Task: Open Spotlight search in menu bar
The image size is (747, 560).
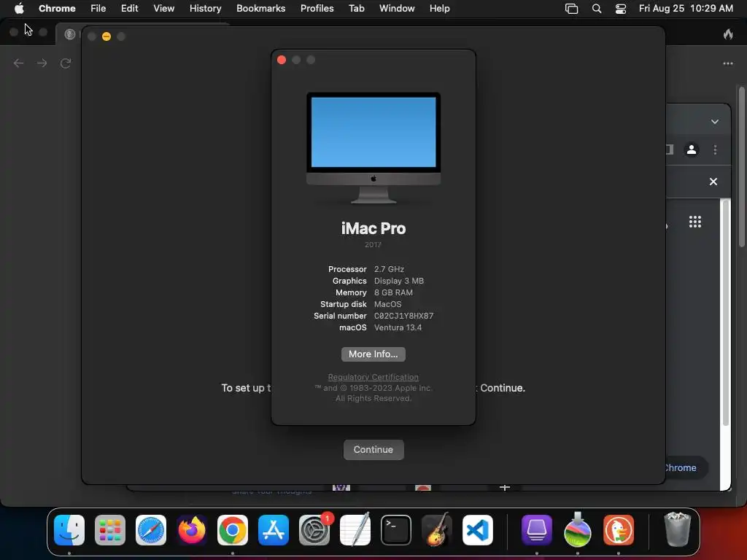Action: pos(597,9)
